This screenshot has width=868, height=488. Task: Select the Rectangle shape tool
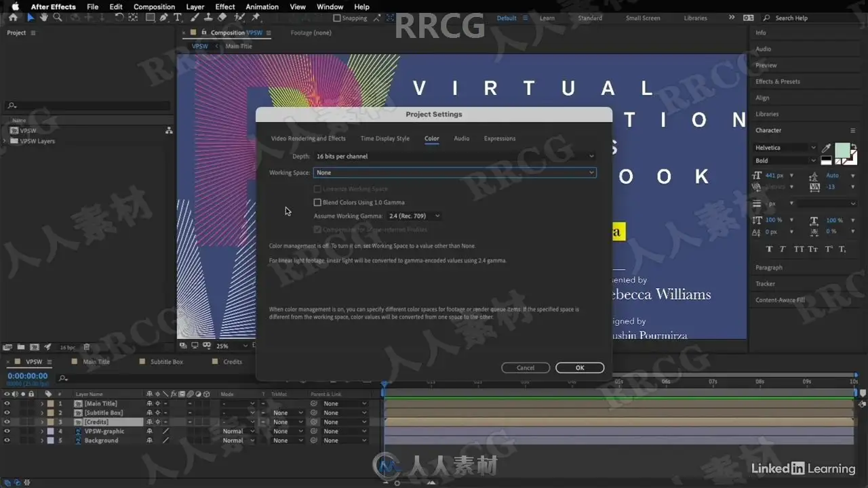(x=151, y=18)
